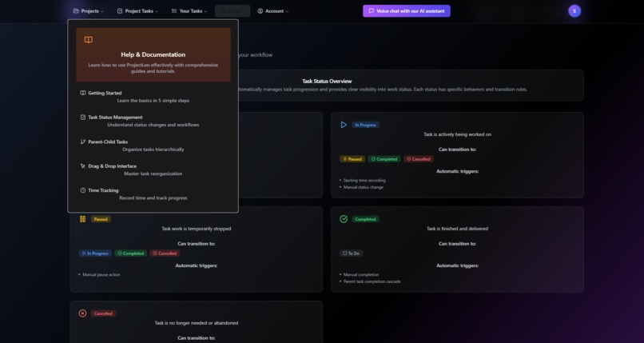
Task: Click 'Starting time recording' trigger text
Action: click(x=364, y=181)
